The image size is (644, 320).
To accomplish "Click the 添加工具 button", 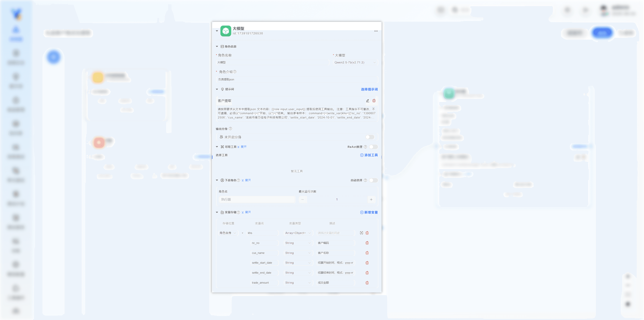I will (369, 155).
